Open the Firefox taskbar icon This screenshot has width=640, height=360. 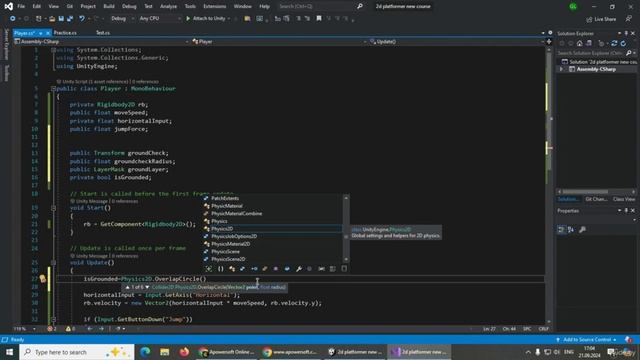click(184, 352)
